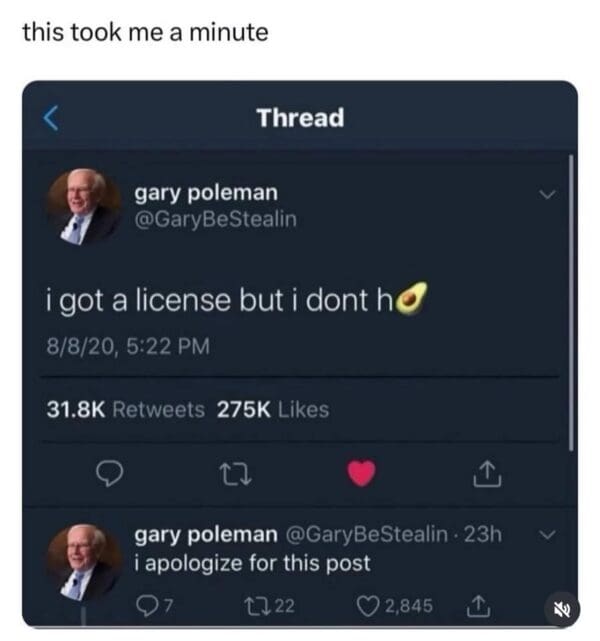This screenshot has height=641, width=600.
Task: Unmute the video via speaker icon
Action: tap(563, 610)
